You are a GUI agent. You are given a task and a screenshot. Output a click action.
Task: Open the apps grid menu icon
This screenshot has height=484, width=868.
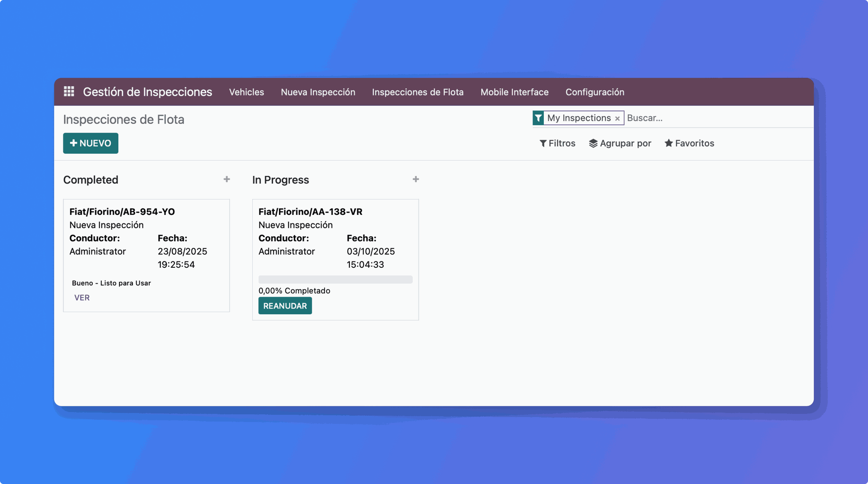(x=69, y=92)
